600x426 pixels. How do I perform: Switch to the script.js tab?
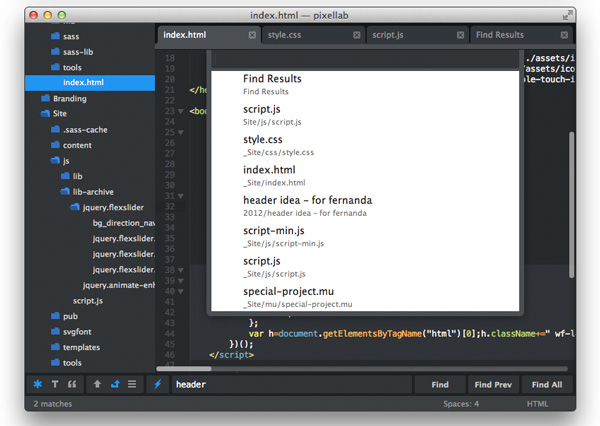416,35
